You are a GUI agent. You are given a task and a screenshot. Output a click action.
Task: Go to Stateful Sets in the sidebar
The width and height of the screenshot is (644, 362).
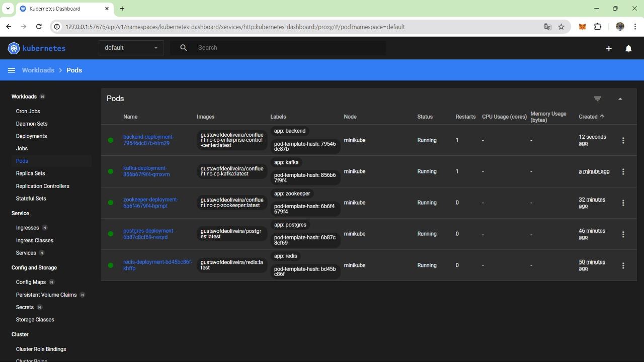coord(31,199)
